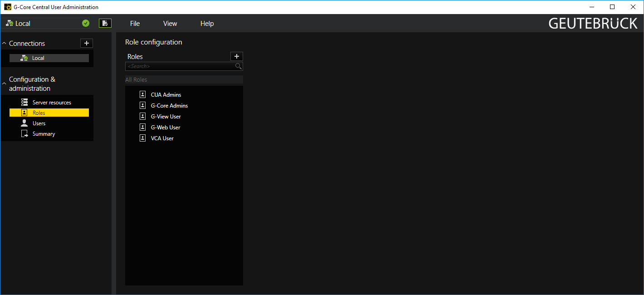The image size is (644, 295).
Task: Minimize the G-Core window
Action: pos(592,7)
